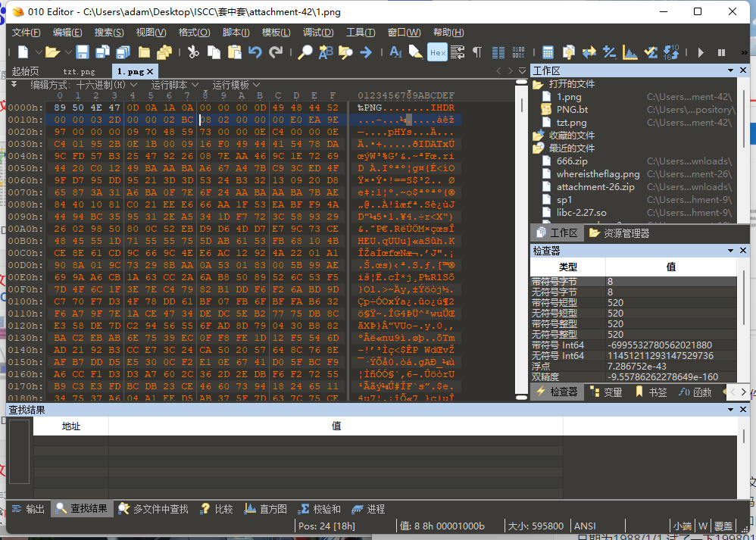Expand toolbar overflow double-arrow
Screen dimensions: 756x540
pos(744,52)
